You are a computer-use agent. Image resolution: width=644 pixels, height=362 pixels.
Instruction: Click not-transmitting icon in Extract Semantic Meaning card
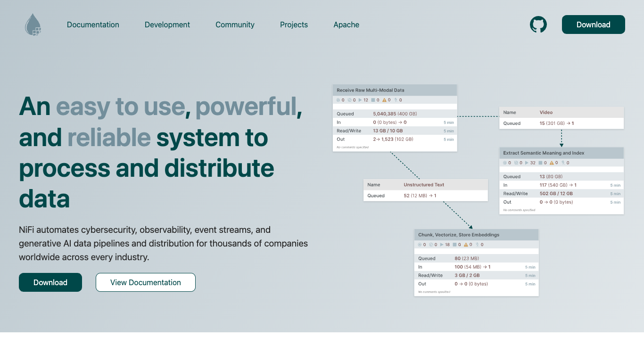click(516, 163)
